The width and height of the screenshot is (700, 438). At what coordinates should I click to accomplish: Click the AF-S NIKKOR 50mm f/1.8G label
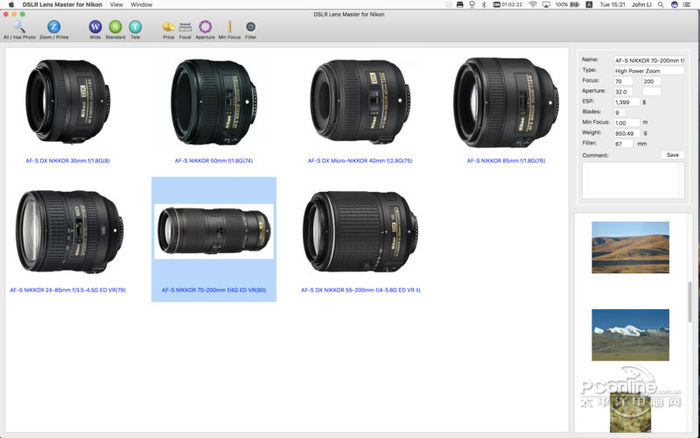pos(214,161)
